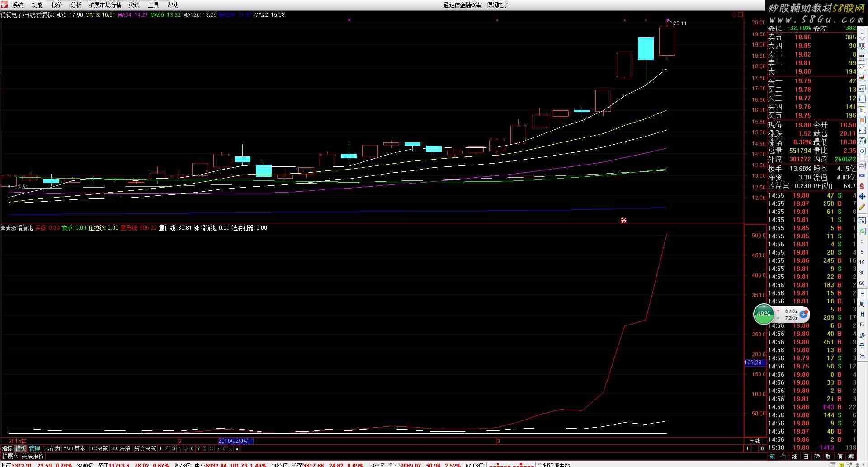Click the 关联报价 button
The image size is (868, 467).
click(x=33, y=457)
